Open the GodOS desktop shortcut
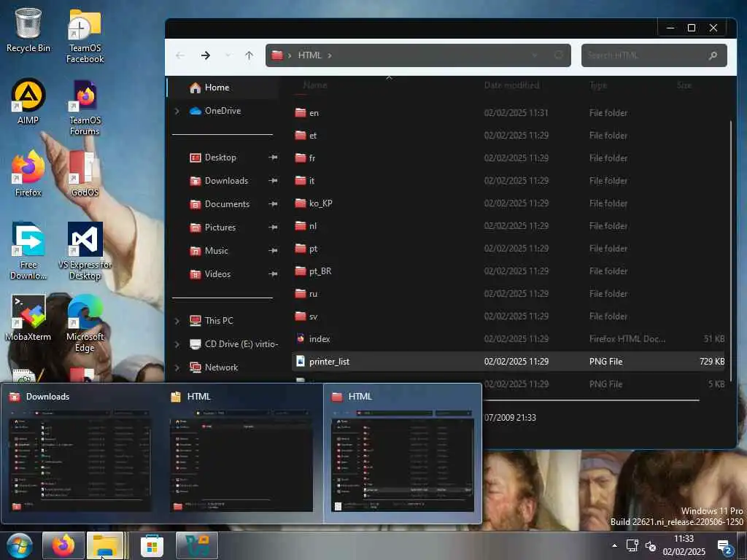 [85, 174]
